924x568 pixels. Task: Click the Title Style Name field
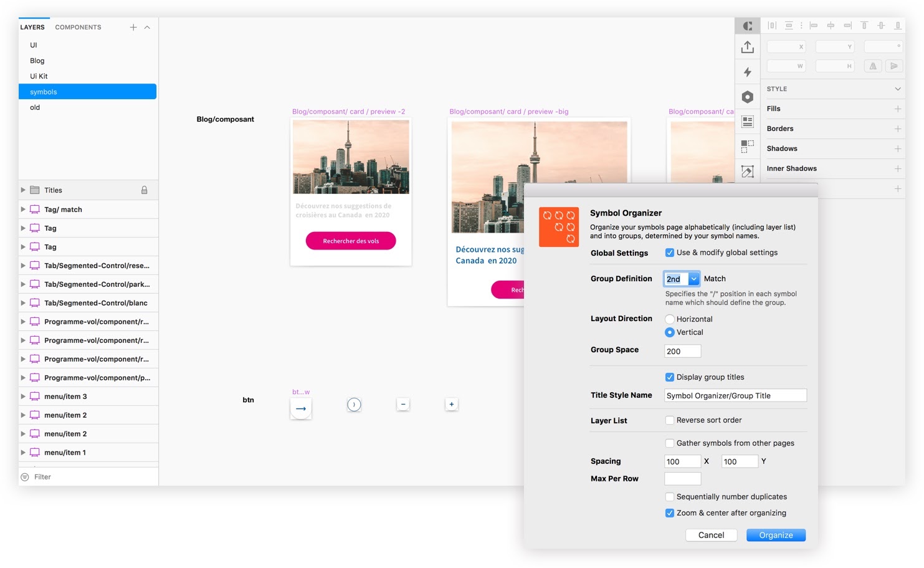[x=735, y=395]
